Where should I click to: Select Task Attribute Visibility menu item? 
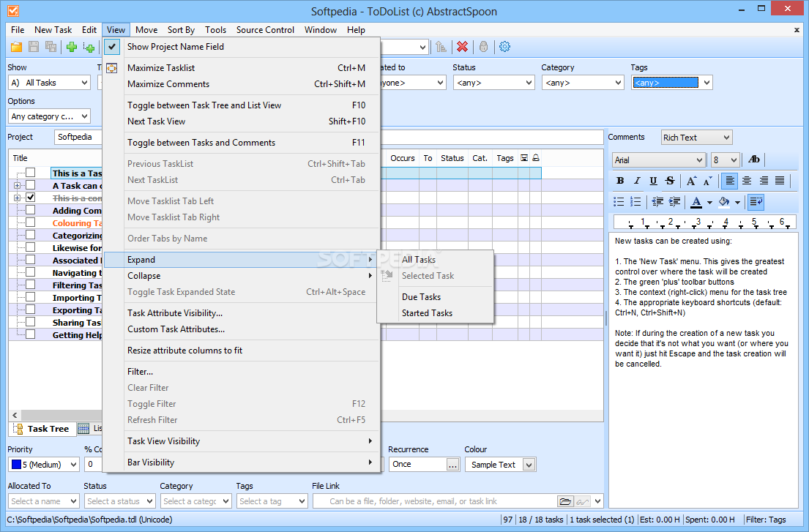242,313
